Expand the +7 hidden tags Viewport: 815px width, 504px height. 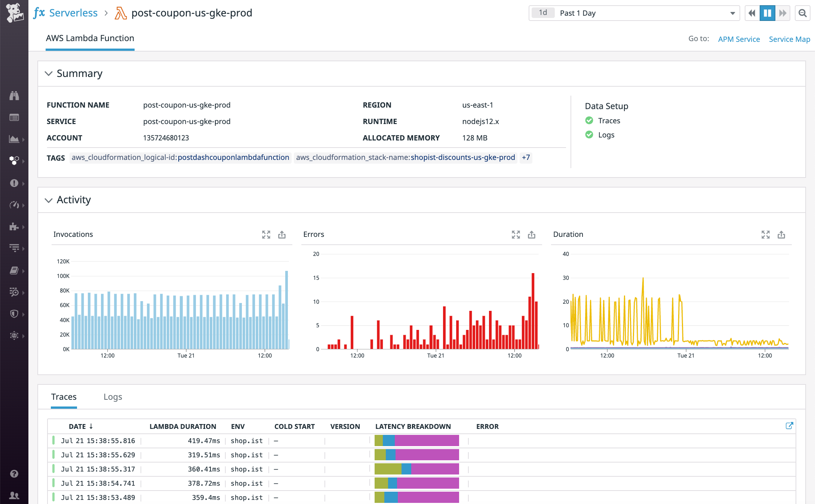[526, 158]
